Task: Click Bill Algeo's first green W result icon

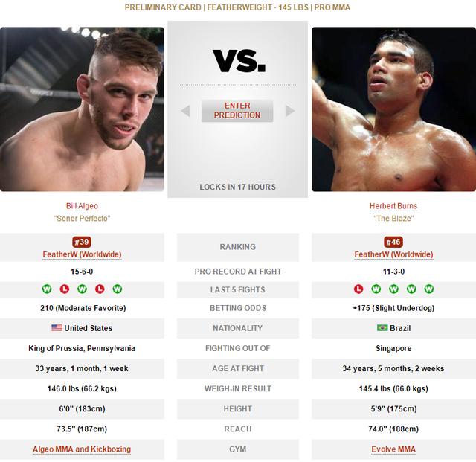Action: coord(47,289)
